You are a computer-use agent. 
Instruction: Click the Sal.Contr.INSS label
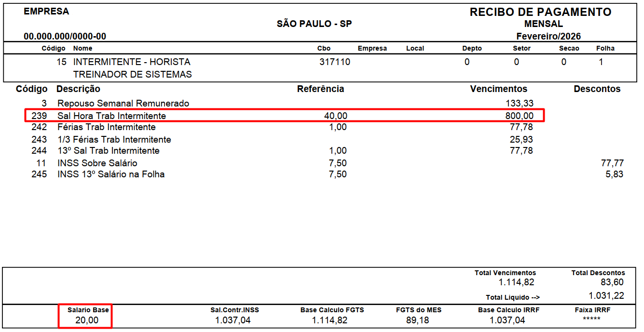tap(234, 310)
